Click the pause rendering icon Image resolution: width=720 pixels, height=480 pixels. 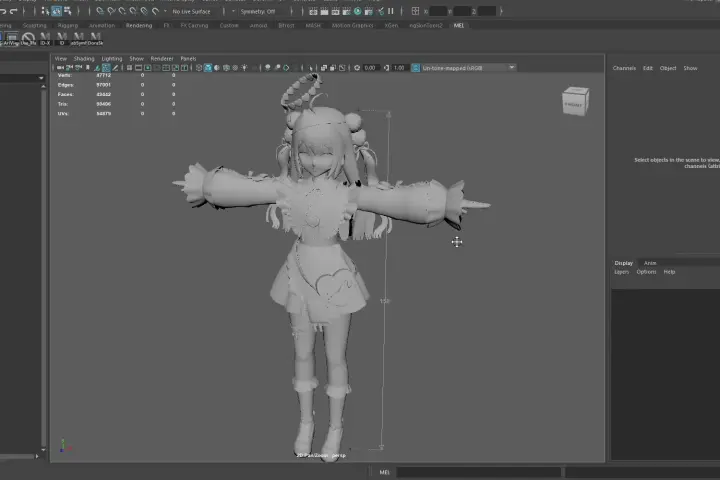point(391,11)
